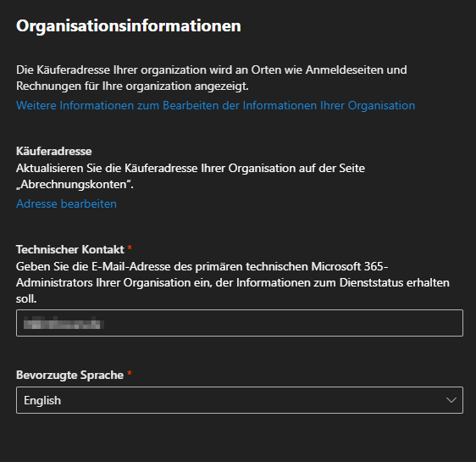Open the Bevorzugte Sprache dropdown
The image size is (476, 462).
(240, 400)
